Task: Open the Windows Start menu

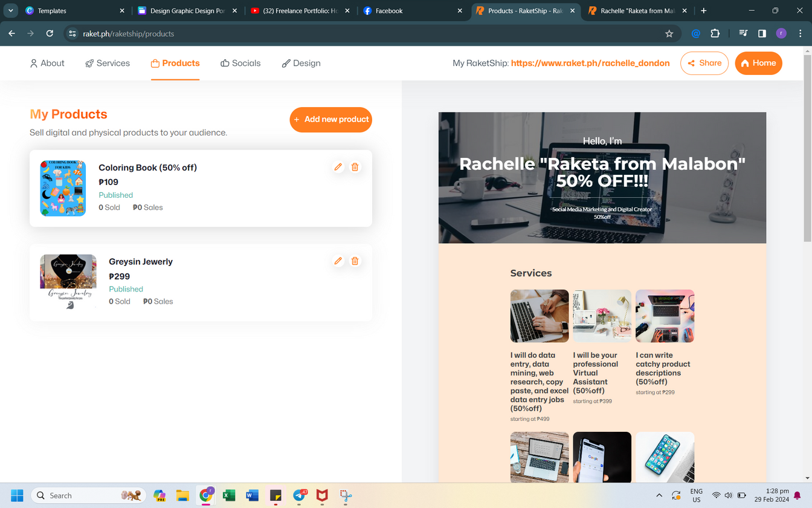Action: coord(17,495)
